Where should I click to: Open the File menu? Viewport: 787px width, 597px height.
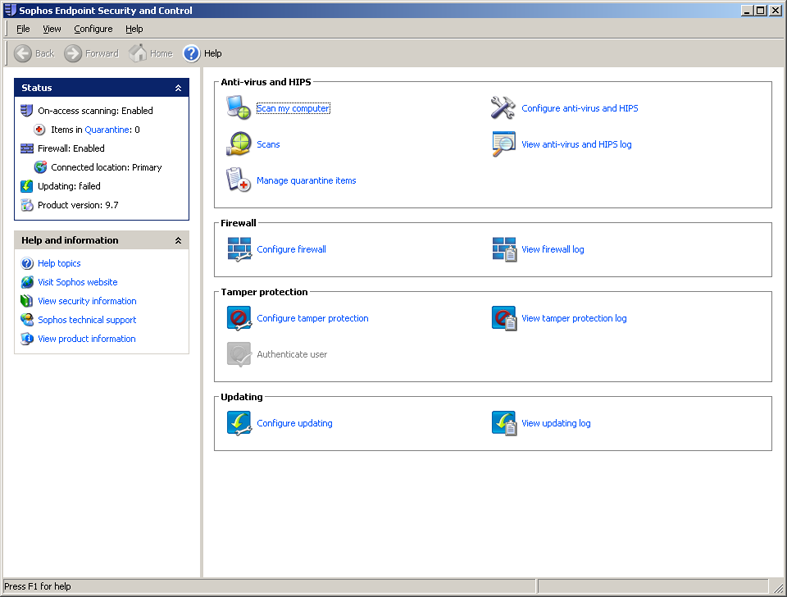coord(23,29)
